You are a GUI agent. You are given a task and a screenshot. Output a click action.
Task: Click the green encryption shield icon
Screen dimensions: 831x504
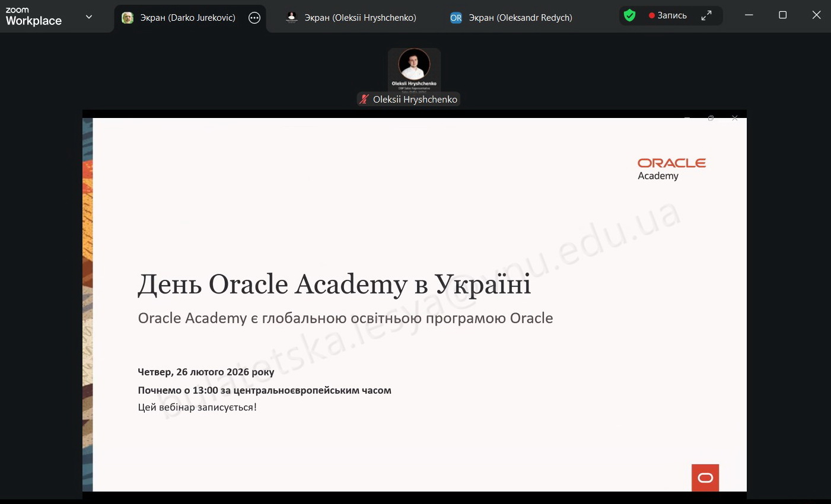630,15
